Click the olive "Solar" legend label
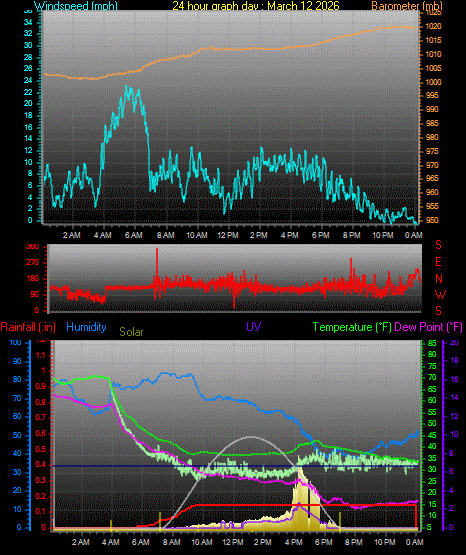This screenshot has width=466, height=555. point(131,332)
